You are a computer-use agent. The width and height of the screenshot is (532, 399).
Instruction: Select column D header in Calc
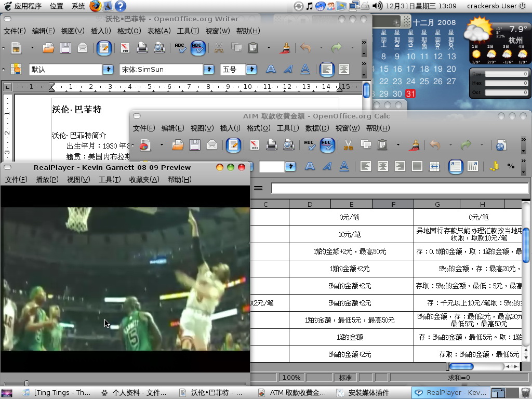310,204
